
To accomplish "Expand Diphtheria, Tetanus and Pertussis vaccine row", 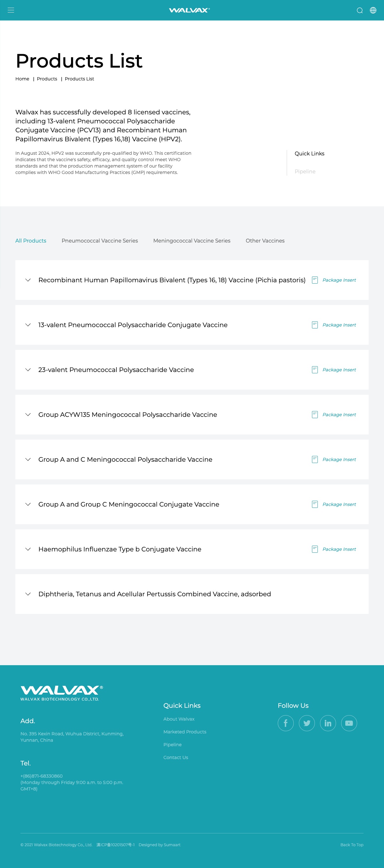I will [192, 594].
